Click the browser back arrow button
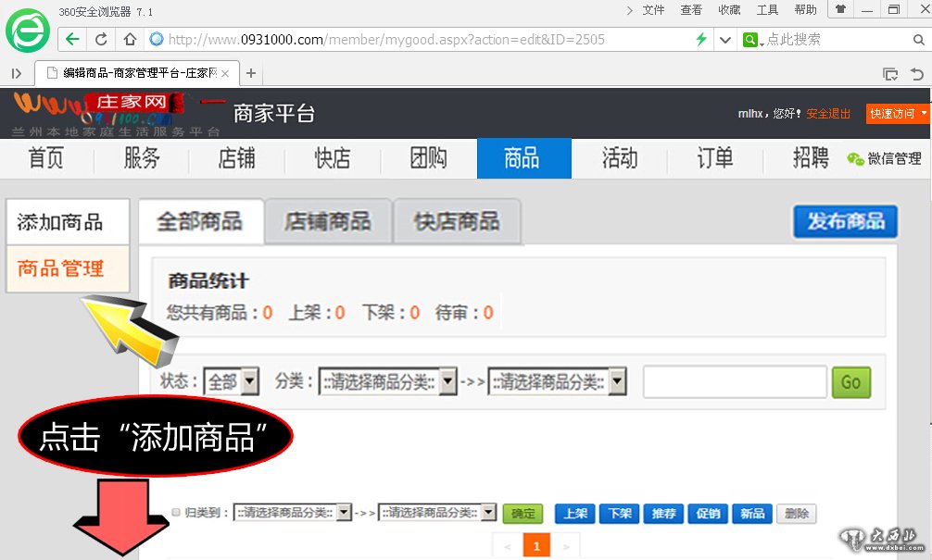 pos(73,40)
